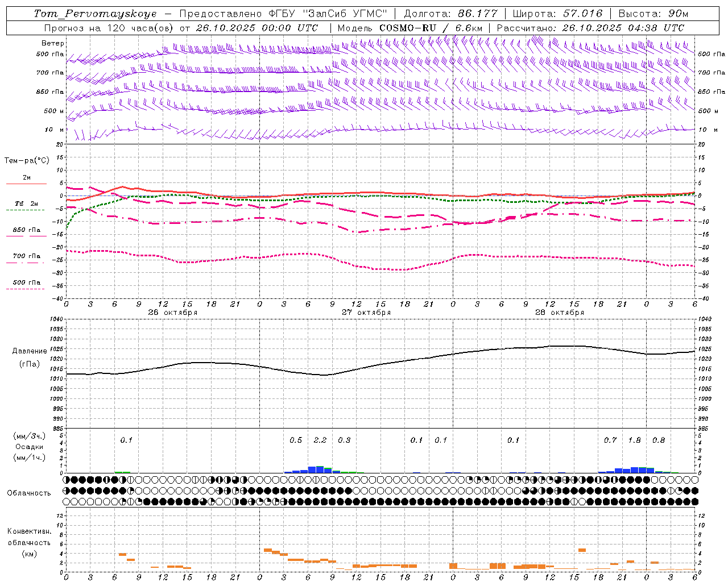
Task: Select the 'Широта: 57.016' latitude text
Action: (x=557, y=14)
